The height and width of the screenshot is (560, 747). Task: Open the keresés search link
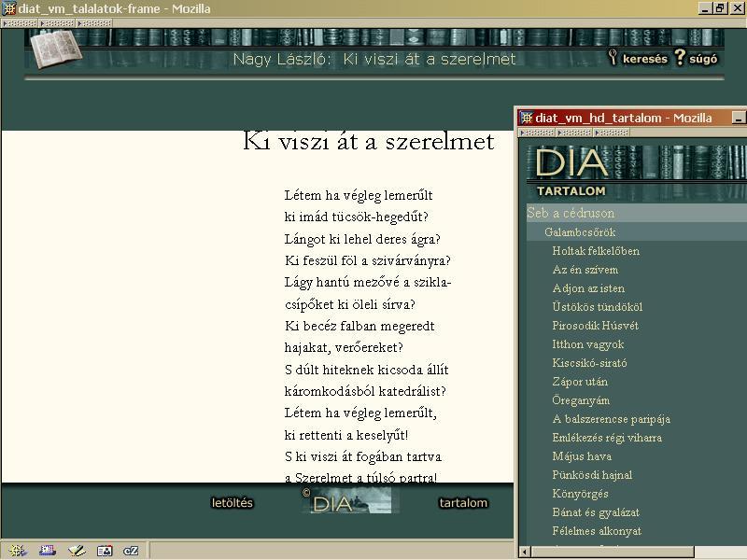pos(644,59)
